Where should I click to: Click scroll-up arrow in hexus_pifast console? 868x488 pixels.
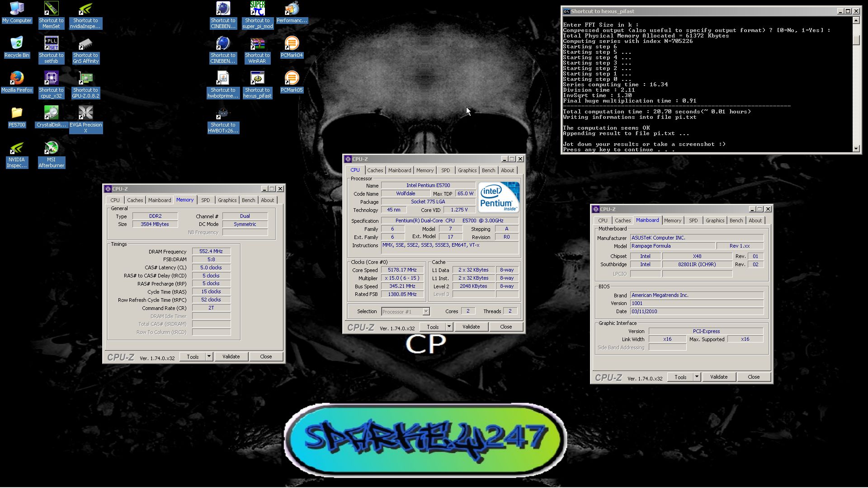pyautogui.click(x=856, y=20)
